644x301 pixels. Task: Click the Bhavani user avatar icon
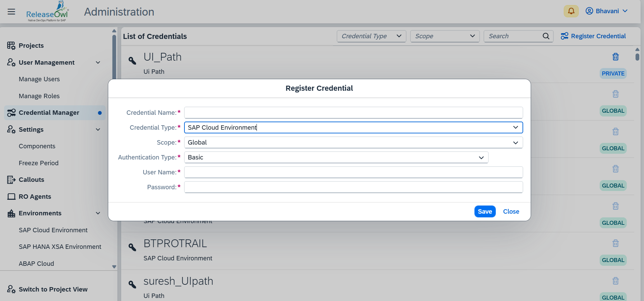coord(589,11)
